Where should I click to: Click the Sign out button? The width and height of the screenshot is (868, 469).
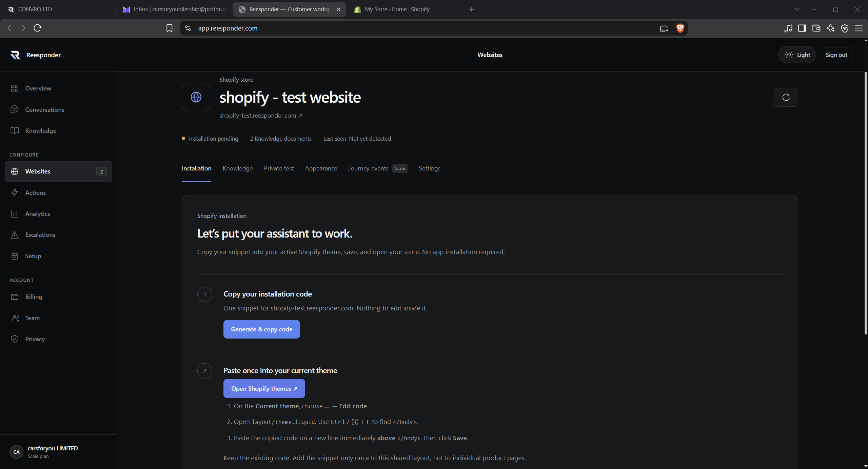click(836, 55)
